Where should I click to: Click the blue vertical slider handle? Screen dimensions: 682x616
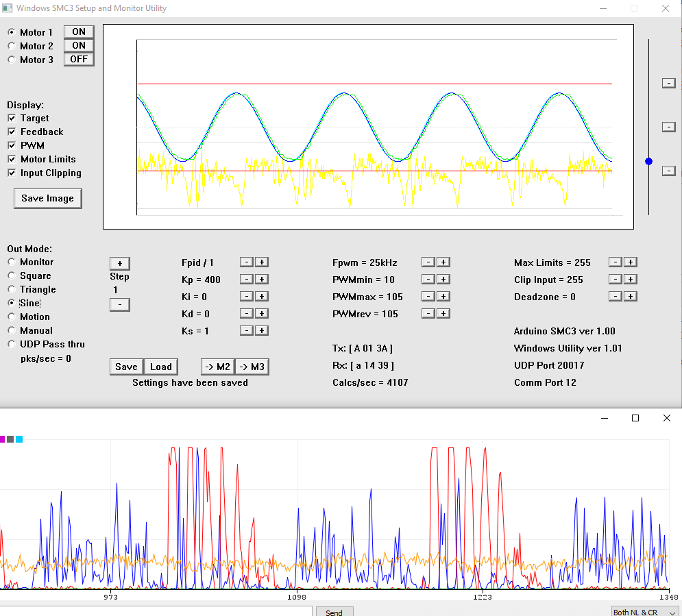648,162
